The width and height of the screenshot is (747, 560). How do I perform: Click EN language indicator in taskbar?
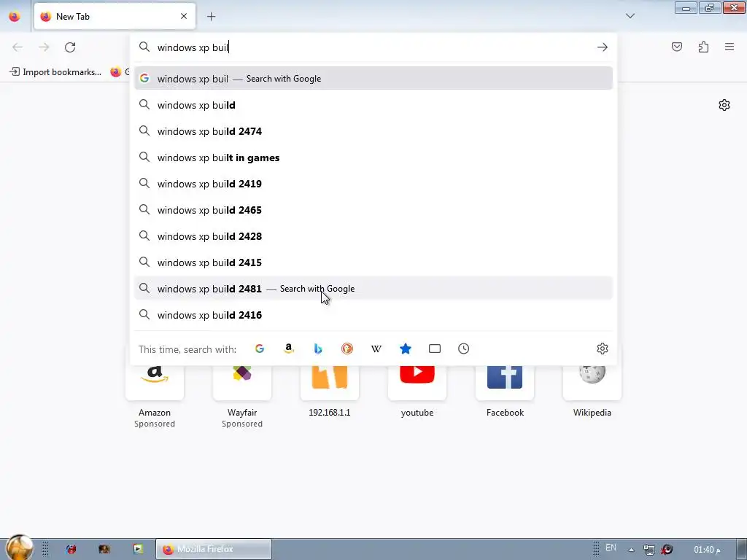[x=611, y=548]
